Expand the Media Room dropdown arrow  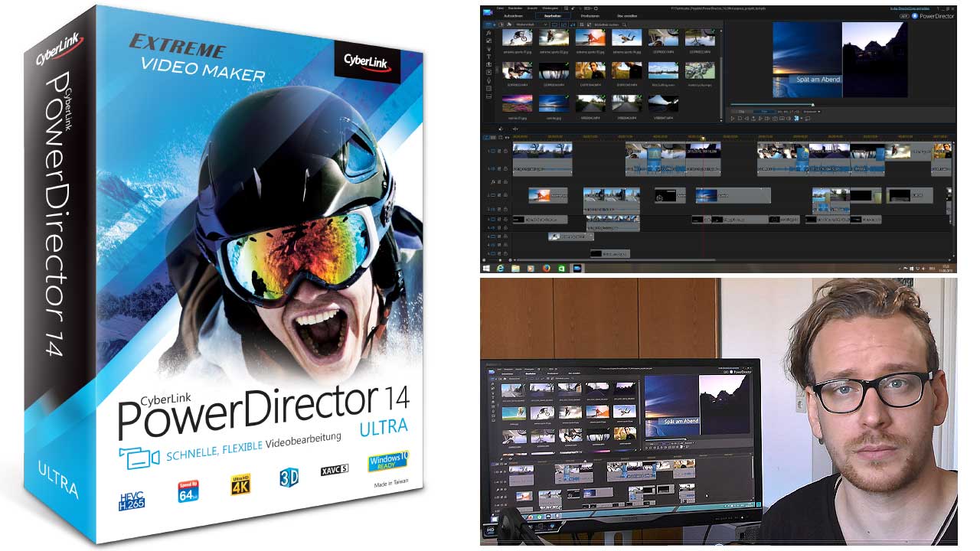click(494, 24)
